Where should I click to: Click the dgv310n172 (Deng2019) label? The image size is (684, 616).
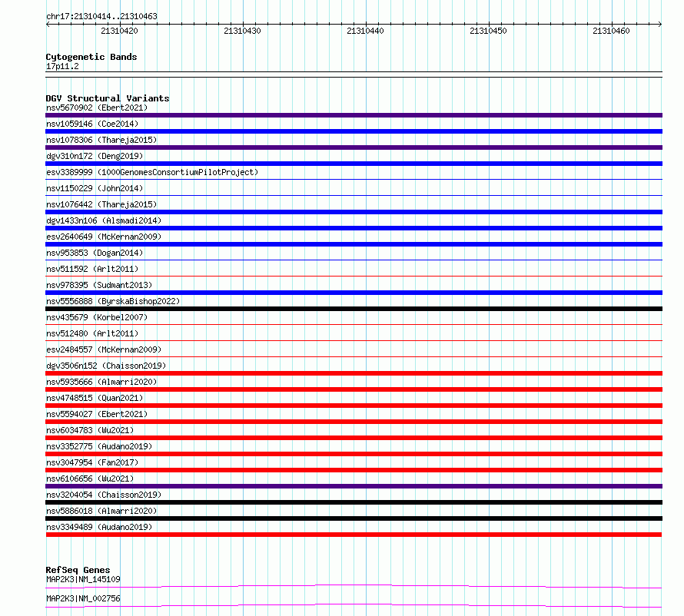pyautogui.click(x=95, y=156)
